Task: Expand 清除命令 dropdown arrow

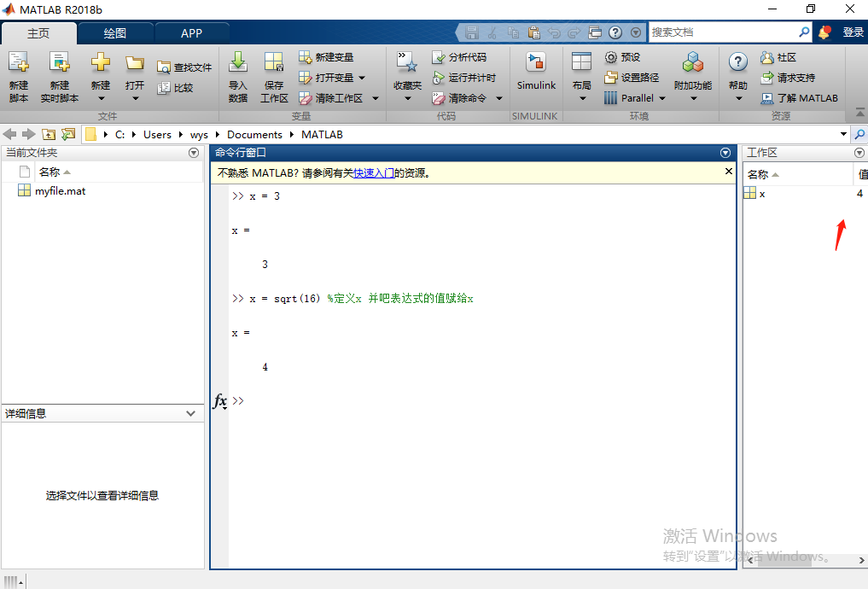Action: click(498, 98)
